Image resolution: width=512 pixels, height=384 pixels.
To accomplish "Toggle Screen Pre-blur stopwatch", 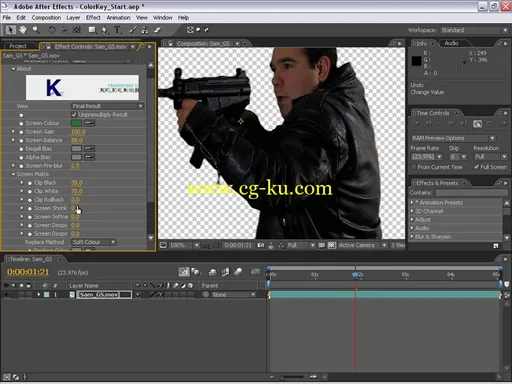I will pyautogui.click(x=21, y=166).
